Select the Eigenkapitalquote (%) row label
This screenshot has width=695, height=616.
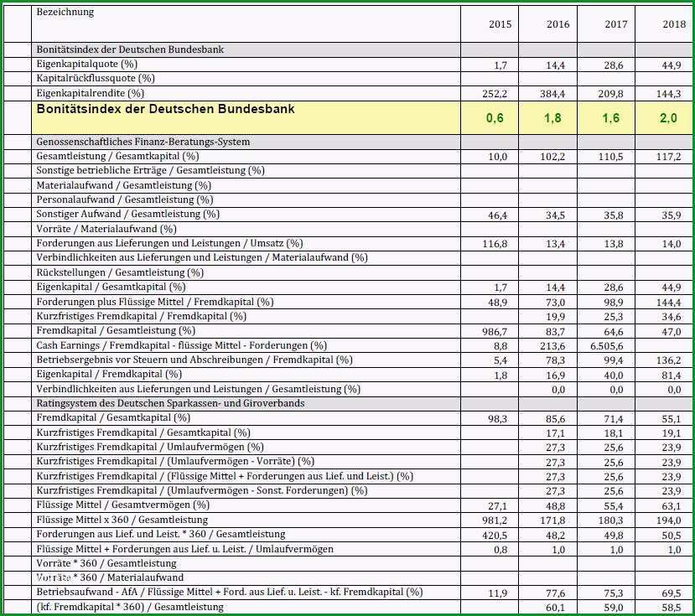coord(87,65)
